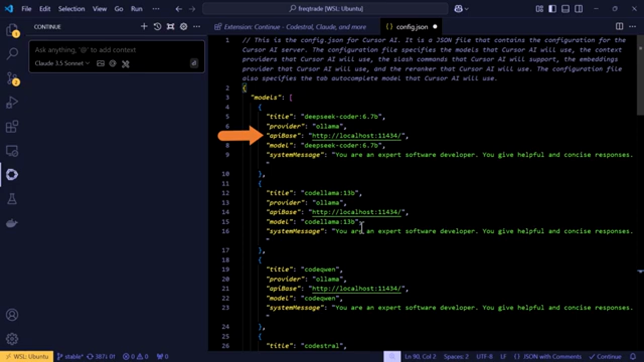Toggle Primary Side Bar visibility

[x=552, y=9]
